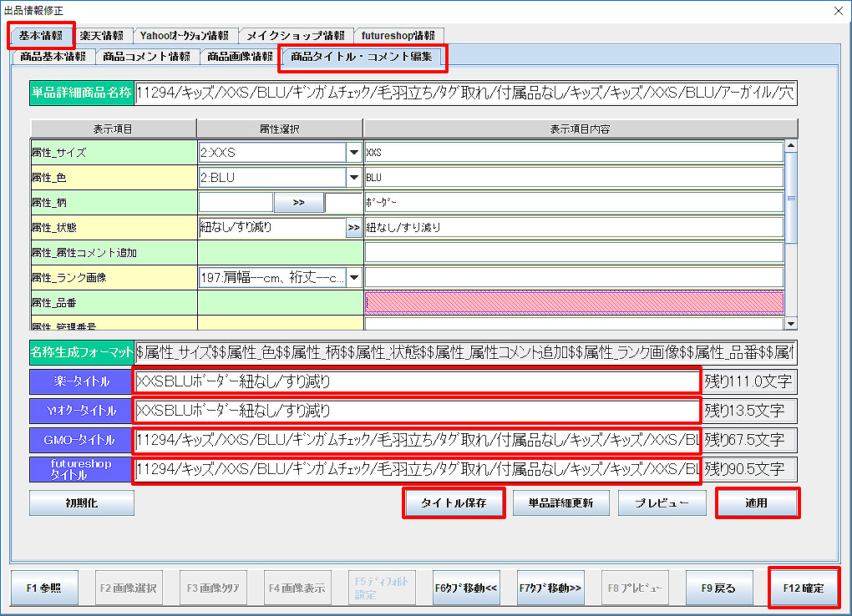Switch to the 楽天情報 tab

click(102, 36)
